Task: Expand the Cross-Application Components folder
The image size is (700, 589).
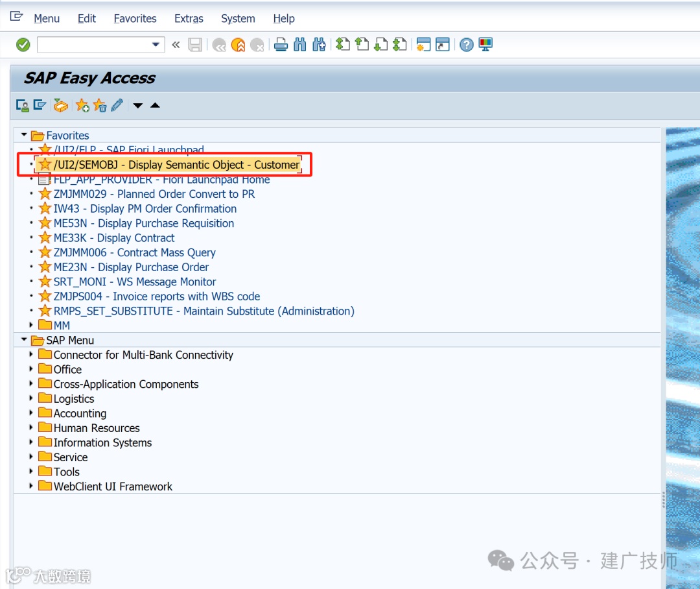Action: (31, 383)
